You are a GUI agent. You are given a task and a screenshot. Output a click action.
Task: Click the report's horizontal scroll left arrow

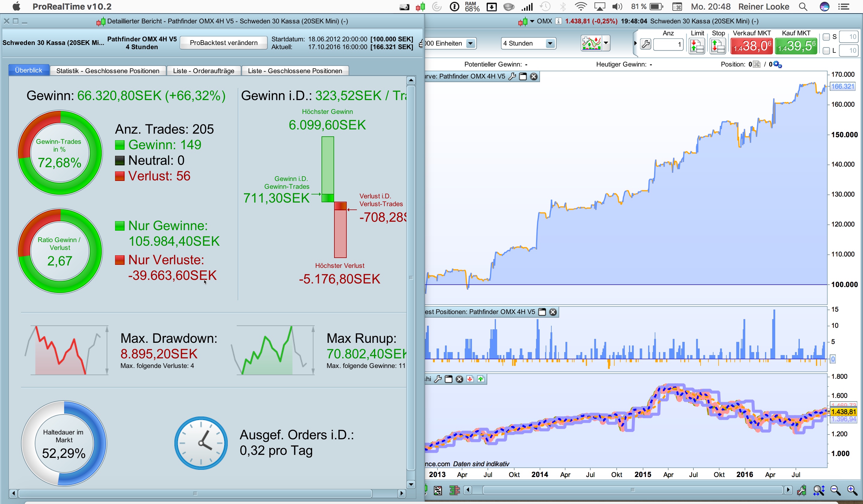pyautogui.click(x=13, y=494)
